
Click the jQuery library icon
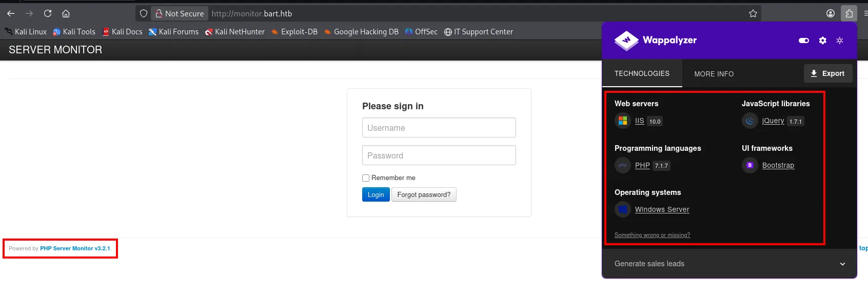coord(750,121)
